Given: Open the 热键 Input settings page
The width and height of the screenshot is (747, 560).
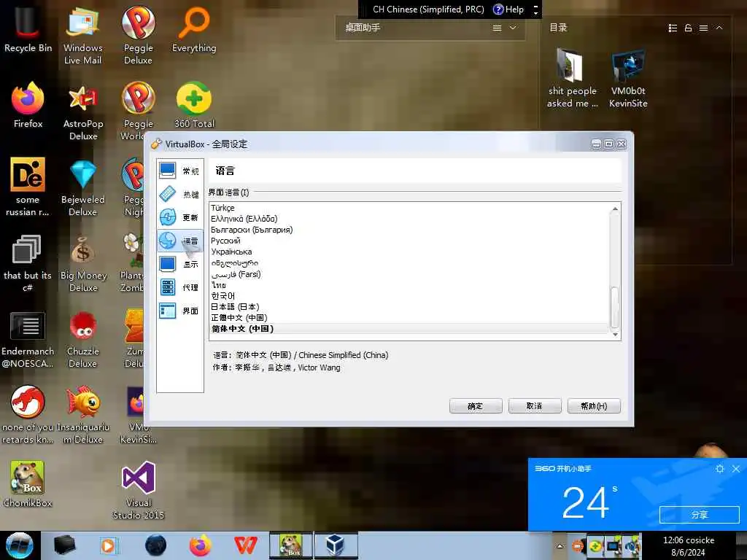Looking at the screenshot, I should [x=179, y=194].
